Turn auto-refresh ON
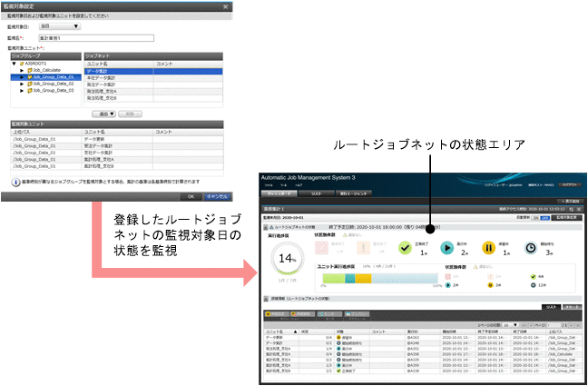Screen dimensions: 588x386 click(537, 218)
